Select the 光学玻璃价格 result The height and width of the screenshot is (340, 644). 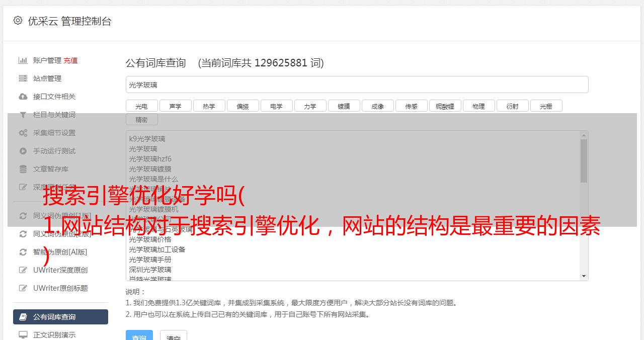pyautogui.click(x=150, y=239)
